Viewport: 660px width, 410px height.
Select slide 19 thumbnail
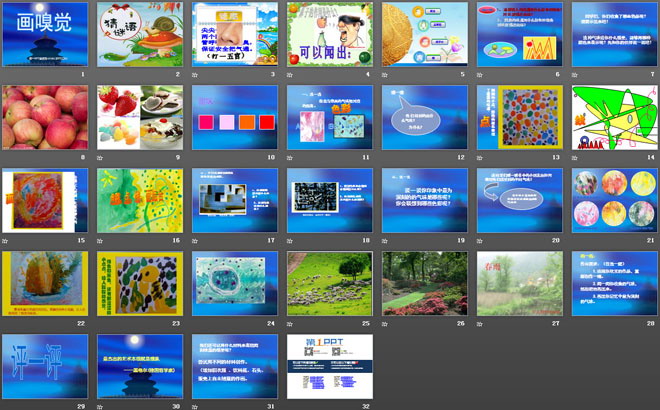coord(425,200)
